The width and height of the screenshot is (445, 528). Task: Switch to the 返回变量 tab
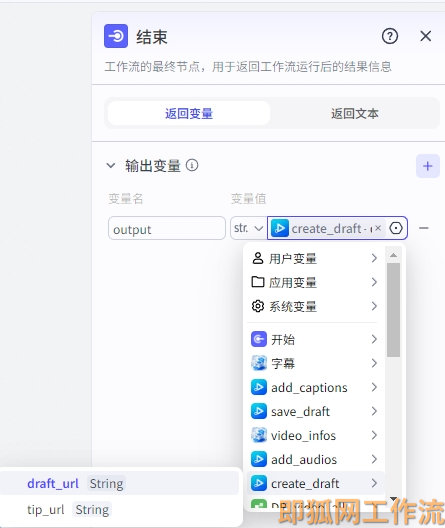[189, 113]
